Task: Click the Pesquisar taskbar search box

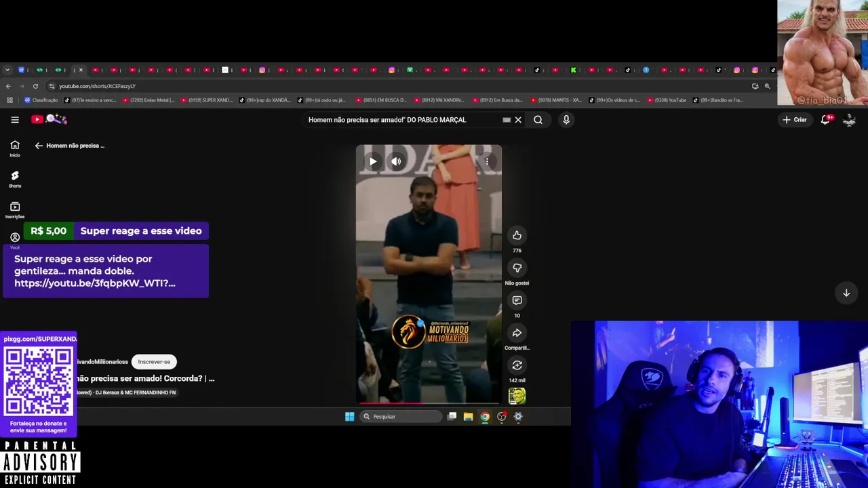Action: coord(401,417)
